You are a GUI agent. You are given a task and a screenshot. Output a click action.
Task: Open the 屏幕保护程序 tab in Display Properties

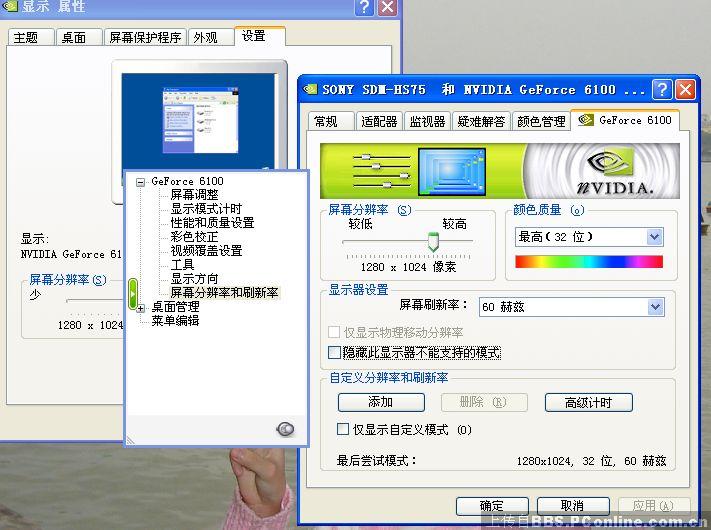coord(146,37)
